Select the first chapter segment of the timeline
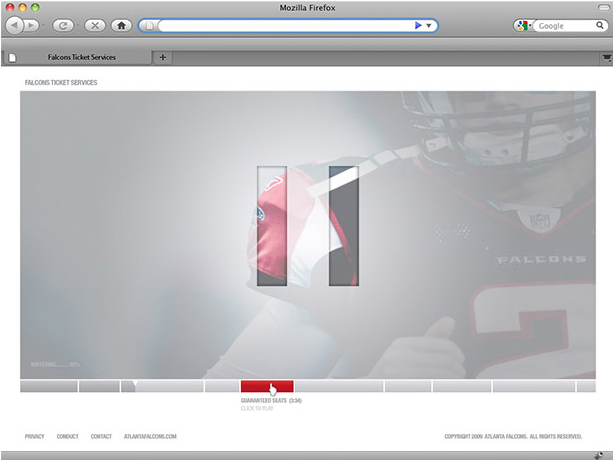The height and width of the screenshot is (460, 613). point(49,386)
